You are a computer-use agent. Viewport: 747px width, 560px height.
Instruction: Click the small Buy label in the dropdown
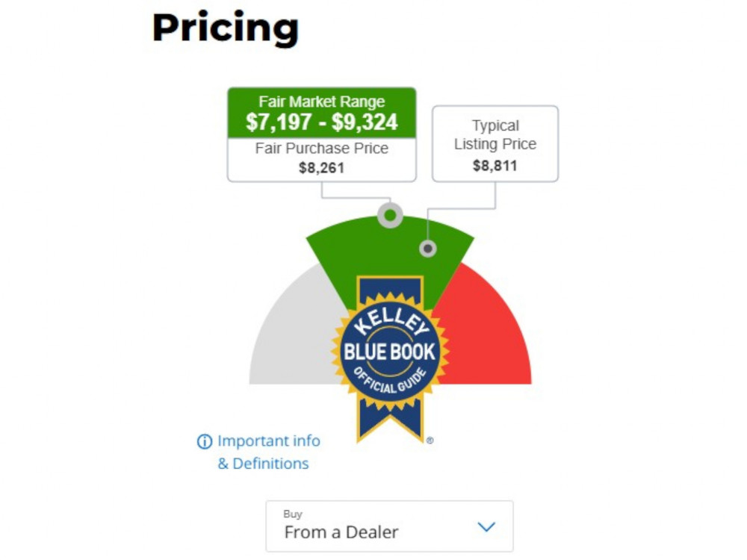coord(293,514)
